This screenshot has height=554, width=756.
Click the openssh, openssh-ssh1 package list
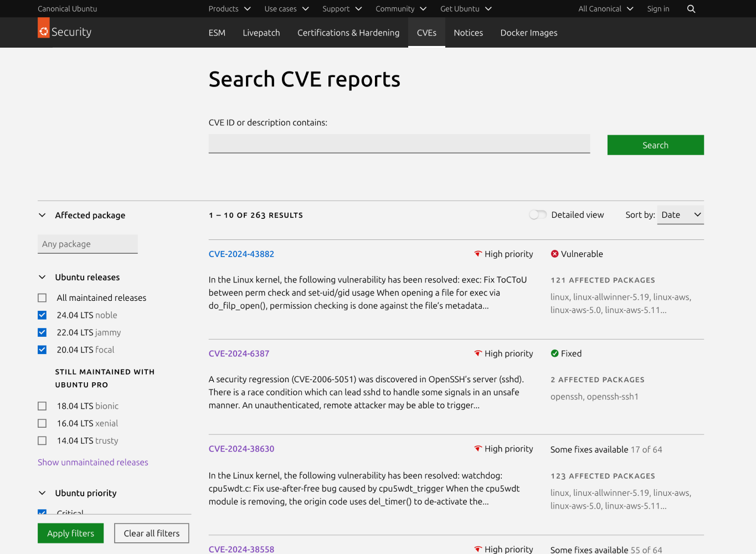click(x=594, y=397)
